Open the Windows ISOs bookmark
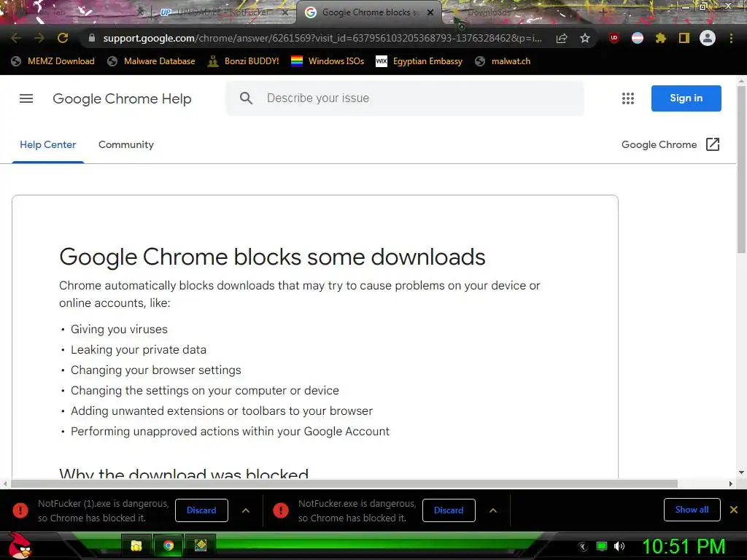747x560 pixels. [x=328, y=61]
